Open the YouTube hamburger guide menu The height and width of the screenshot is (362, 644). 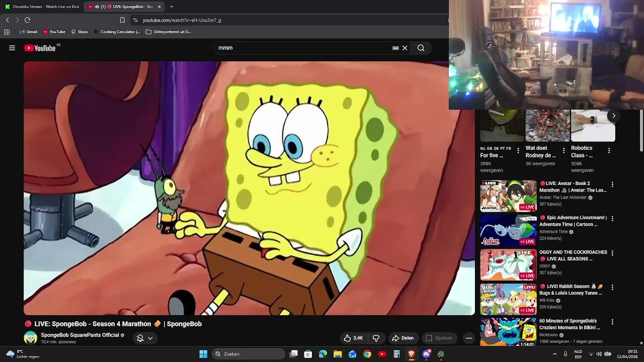[x=12, y=48]
